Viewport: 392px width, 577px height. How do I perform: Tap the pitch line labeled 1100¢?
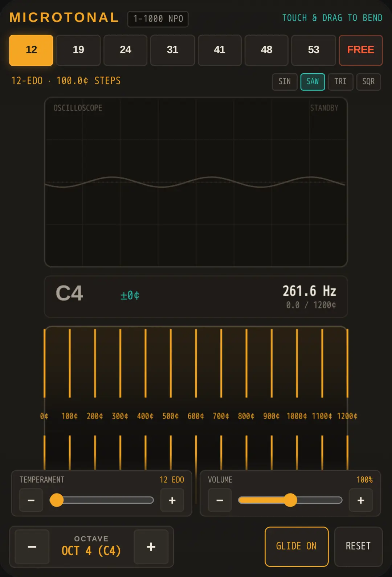point(322,363)
